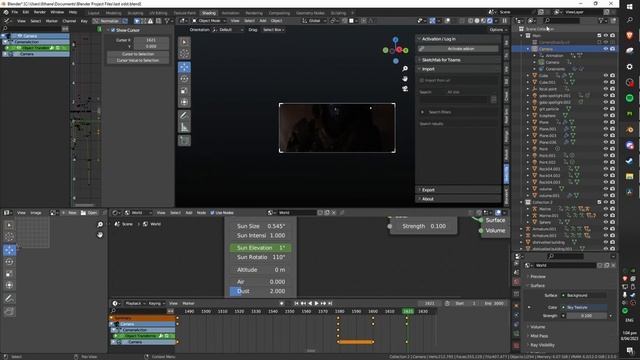Viewport: 640px width, 360px height.
Task: Click the Play animation button in timeline
Action: click(x=316, y=303)
